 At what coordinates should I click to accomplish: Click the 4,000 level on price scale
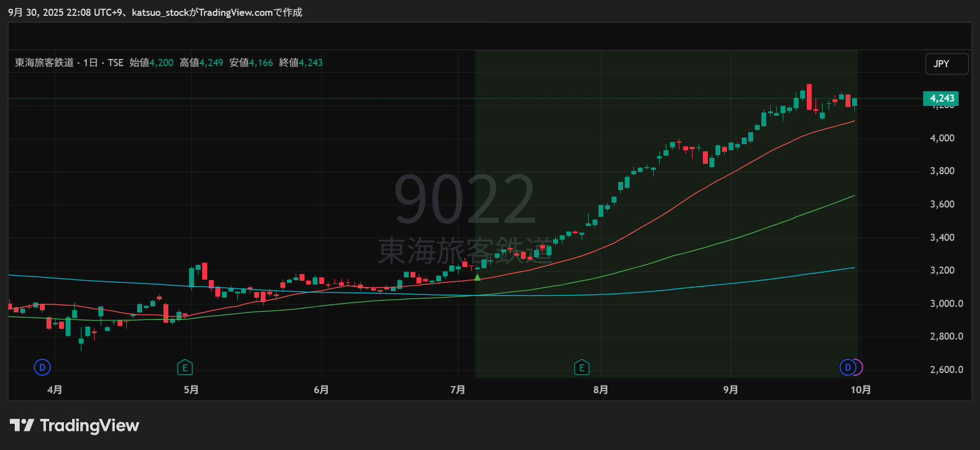942,138
